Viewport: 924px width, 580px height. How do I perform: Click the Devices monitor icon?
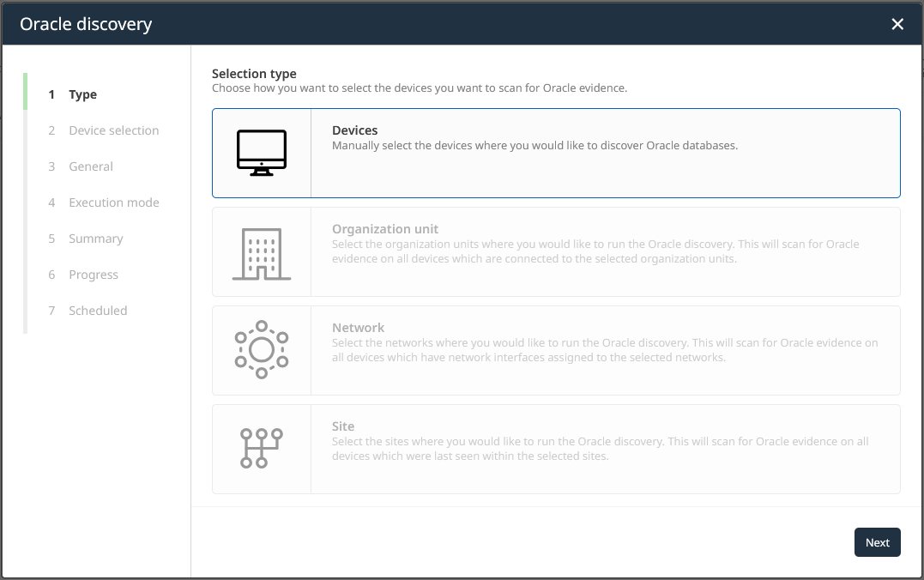tap(262, 154)
